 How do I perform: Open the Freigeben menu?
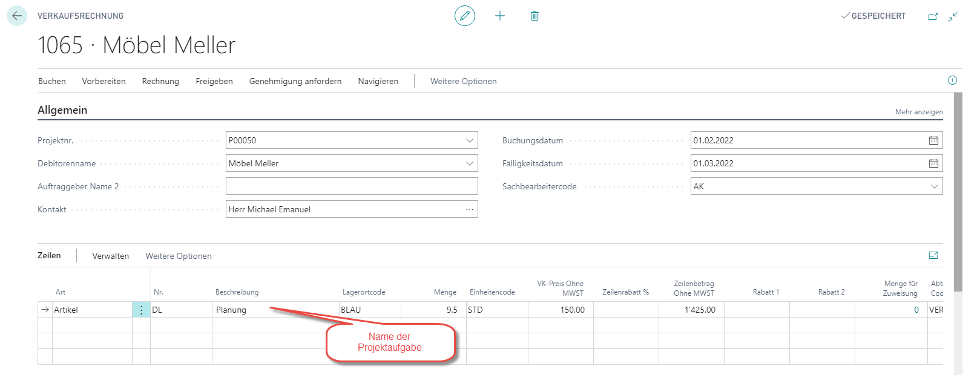point(214,81)
